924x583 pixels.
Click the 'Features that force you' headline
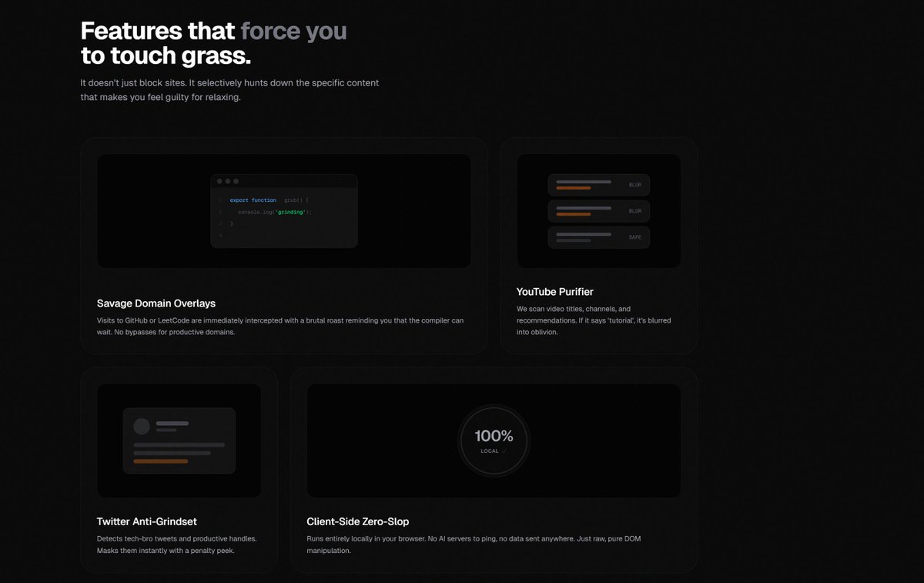click(x=214, y=43)
